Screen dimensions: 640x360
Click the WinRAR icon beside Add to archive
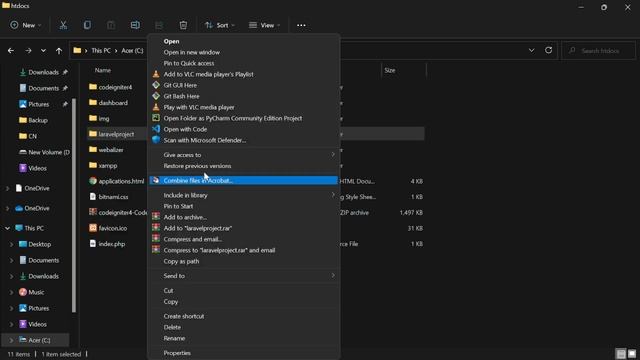[x=156, y=217]
